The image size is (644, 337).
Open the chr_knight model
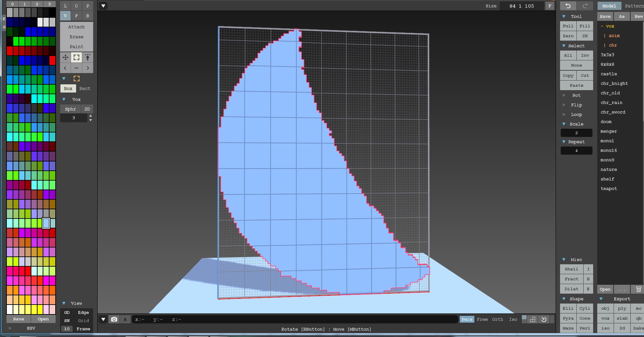pyautogui.click(x=614, y=83)
